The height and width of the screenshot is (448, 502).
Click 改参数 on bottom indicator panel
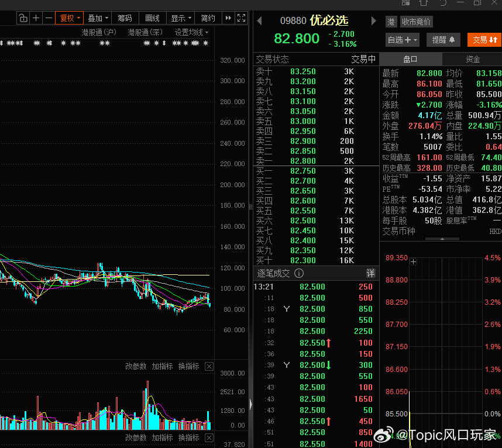point(135,437)
